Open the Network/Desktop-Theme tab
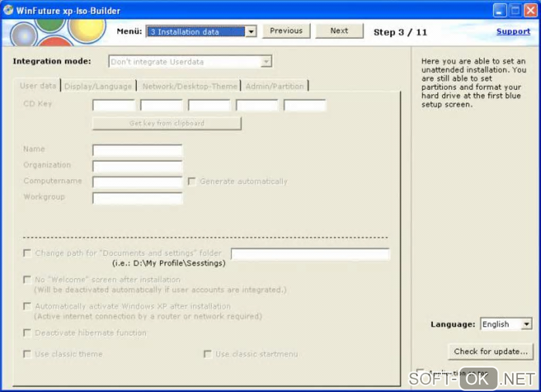541x392 pixels. tap(189, 86)
